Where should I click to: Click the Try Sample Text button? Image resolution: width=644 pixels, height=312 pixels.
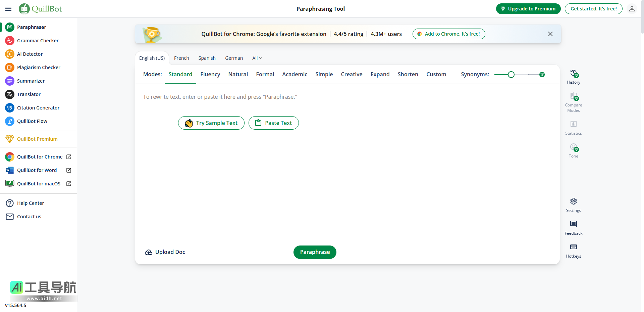[211, 123]
